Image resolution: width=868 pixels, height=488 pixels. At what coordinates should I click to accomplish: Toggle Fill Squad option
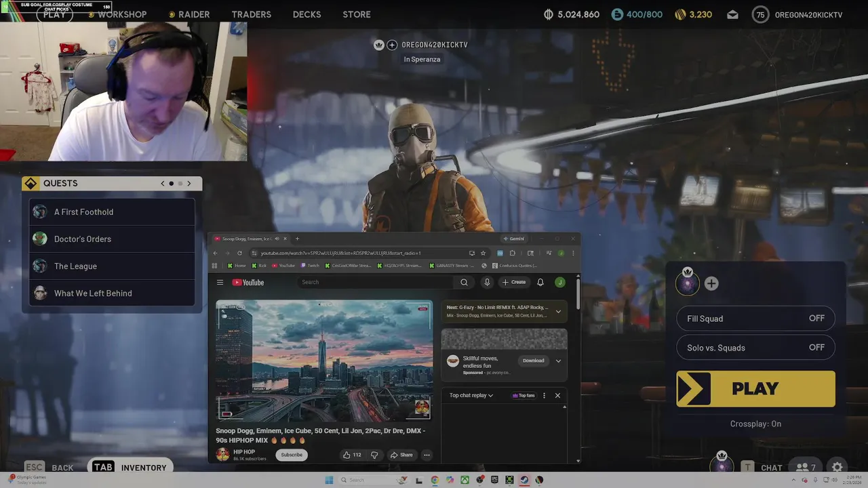click(755, 319)
